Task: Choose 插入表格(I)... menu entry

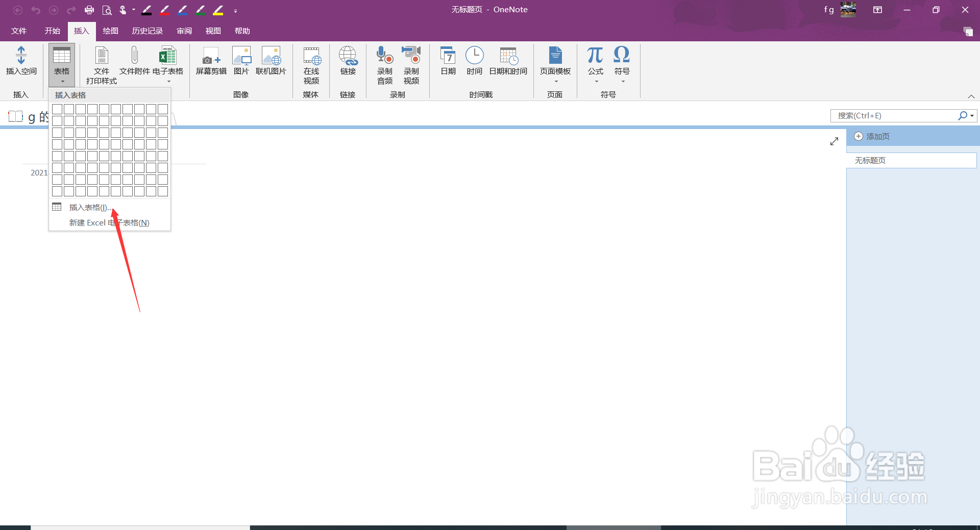Action: (110, 207)
